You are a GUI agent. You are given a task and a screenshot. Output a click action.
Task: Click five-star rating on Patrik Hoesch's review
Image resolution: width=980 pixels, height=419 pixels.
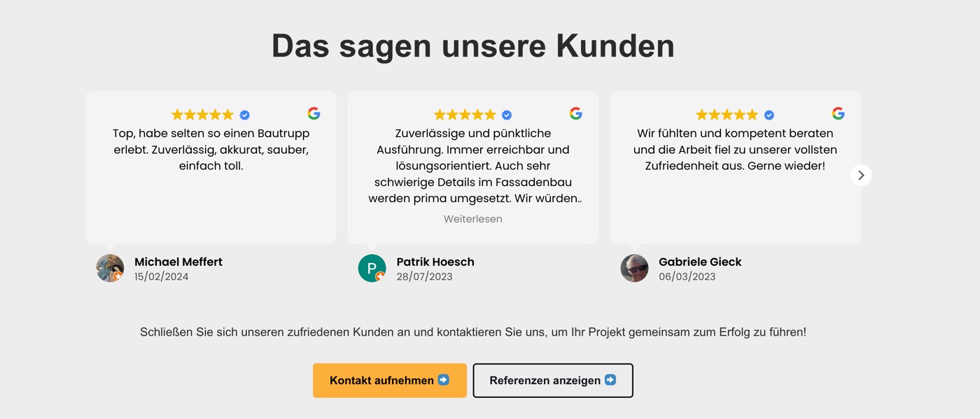465,115
